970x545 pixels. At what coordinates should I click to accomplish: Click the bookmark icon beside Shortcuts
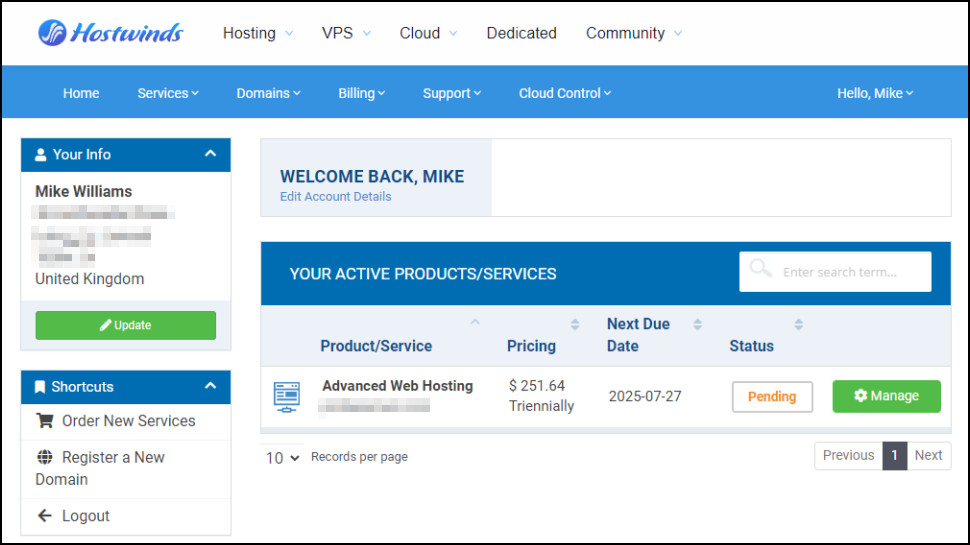[40, 387]
